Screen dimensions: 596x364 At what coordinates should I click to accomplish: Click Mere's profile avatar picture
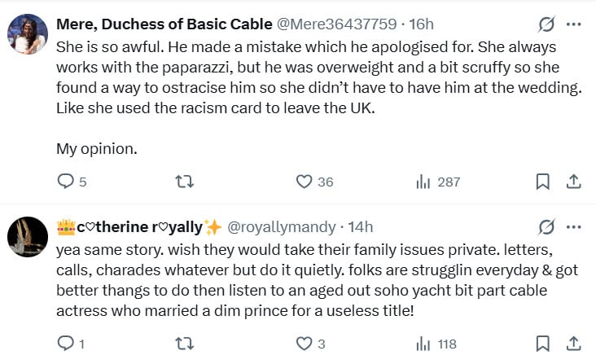point(27,34)
